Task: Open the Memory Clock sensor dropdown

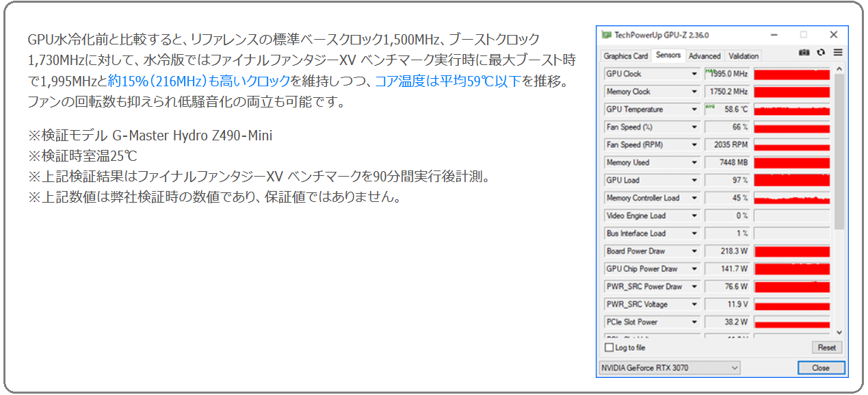Action: point(694,92)
